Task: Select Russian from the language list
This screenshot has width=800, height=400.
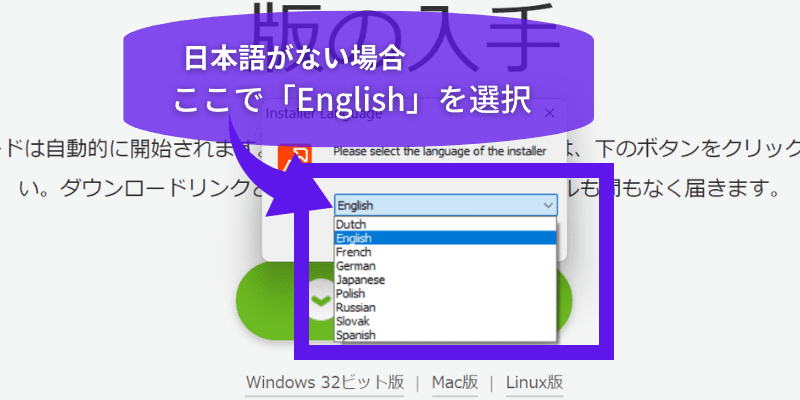Action: (x=445, y=308)
